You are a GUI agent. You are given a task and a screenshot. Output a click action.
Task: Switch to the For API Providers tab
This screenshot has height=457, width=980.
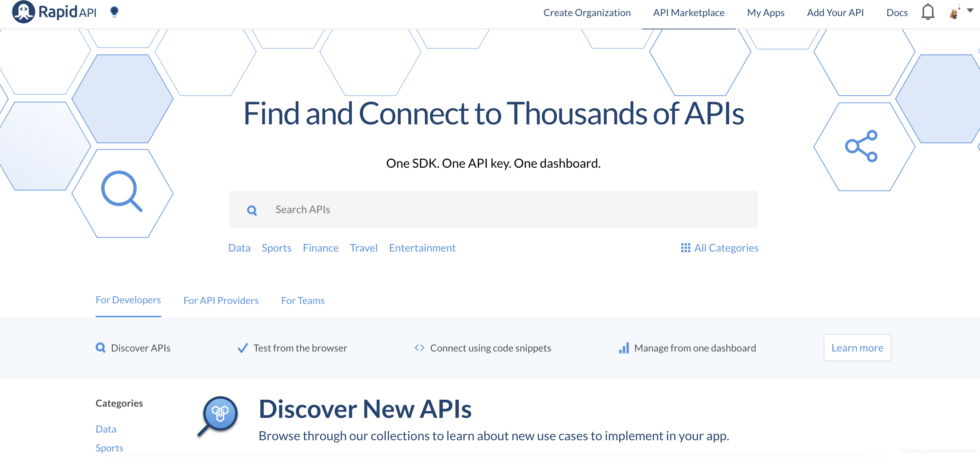(221, 300)
